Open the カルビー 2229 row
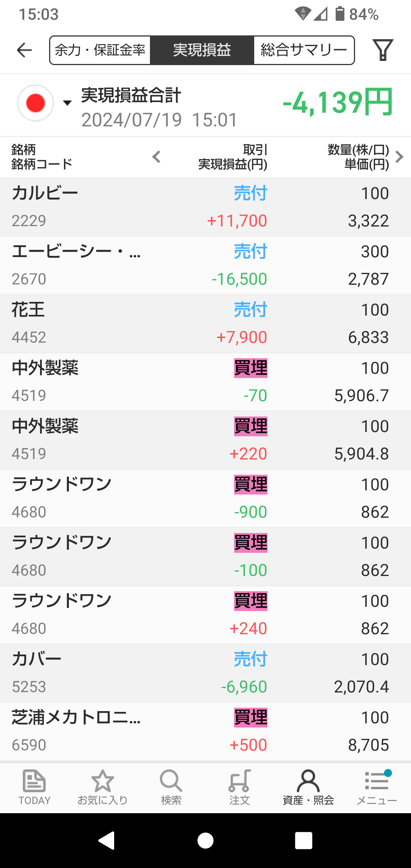Screen dimensions: 411x868 (205, 207)
